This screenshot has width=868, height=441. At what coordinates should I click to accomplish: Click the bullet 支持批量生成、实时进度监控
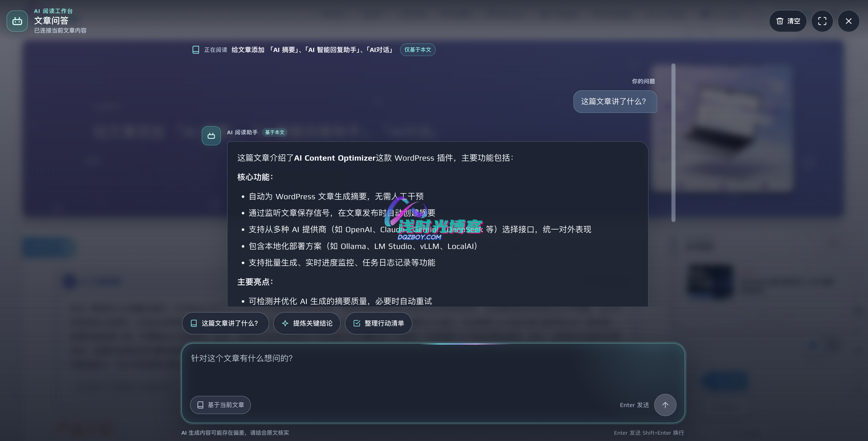click(x=342, y=263)
